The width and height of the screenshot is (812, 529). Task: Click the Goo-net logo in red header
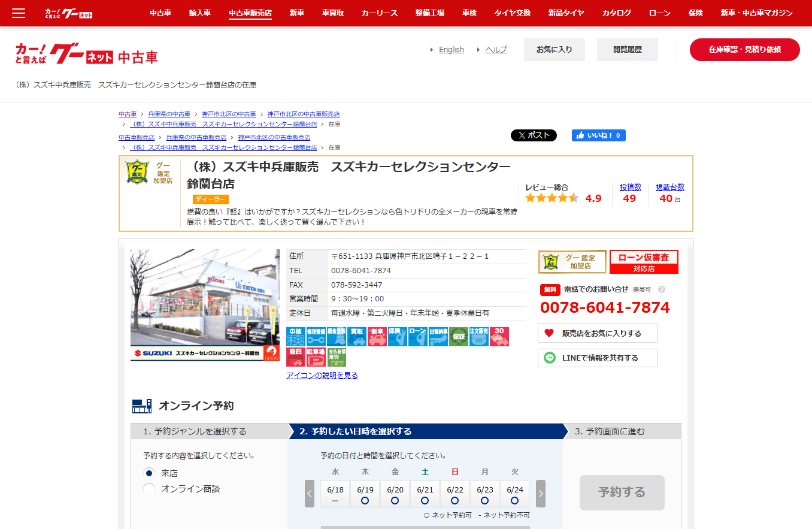[x=68, y=13]
